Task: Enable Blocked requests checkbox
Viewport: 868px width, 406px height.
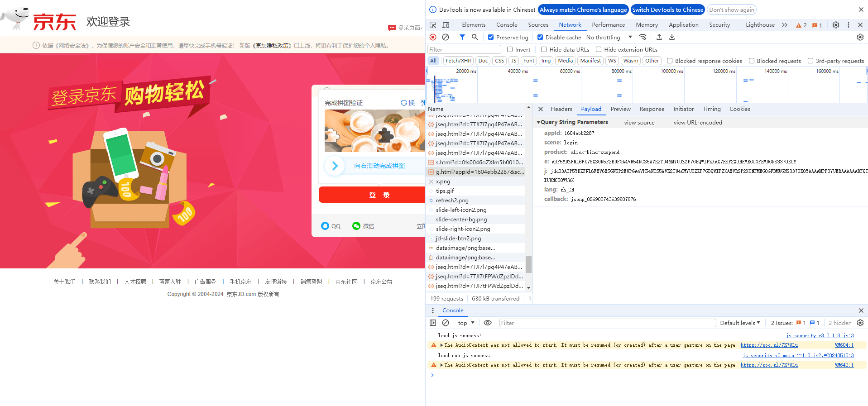Action: [752, 61]
